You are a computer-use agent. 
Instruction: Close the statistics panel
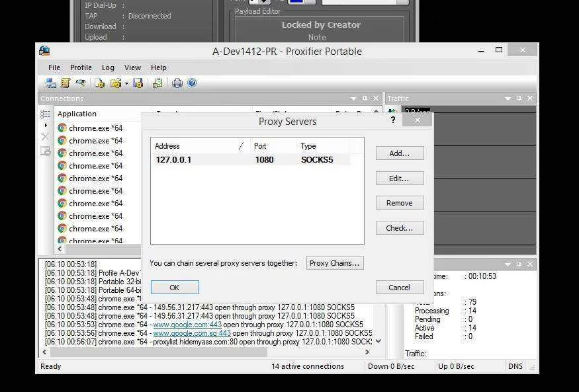point(530,264)
